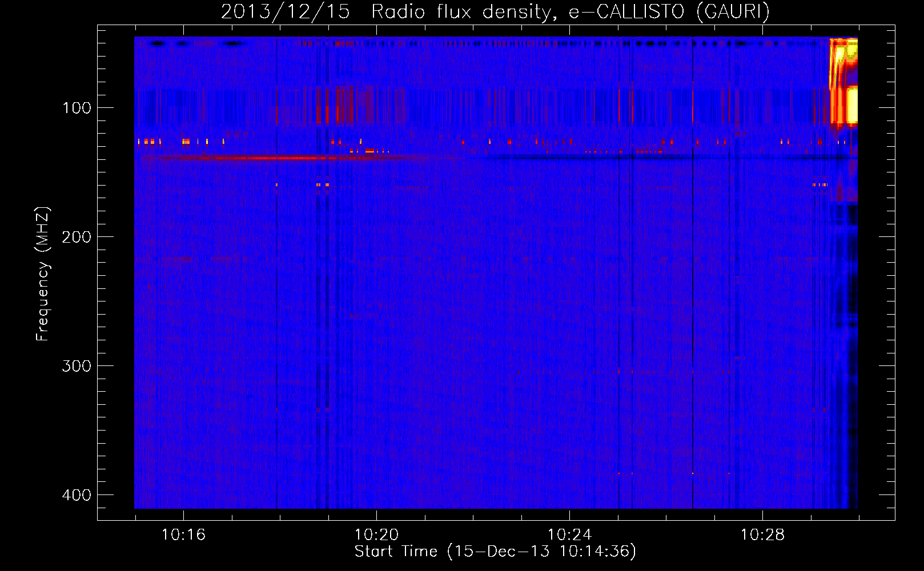The image size is (924, 571).
Task: Click the 10:28 time tick label
Action: coord(762,535)
